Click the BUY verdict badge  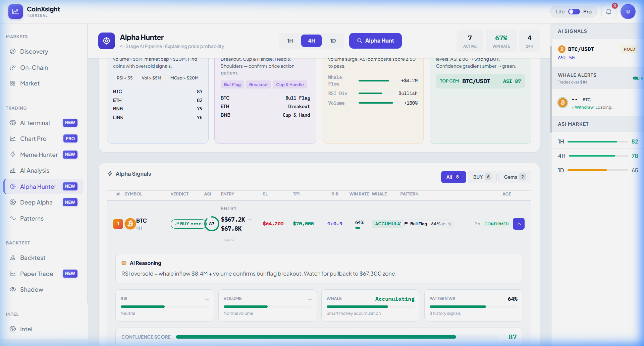(x=188, y=224)
